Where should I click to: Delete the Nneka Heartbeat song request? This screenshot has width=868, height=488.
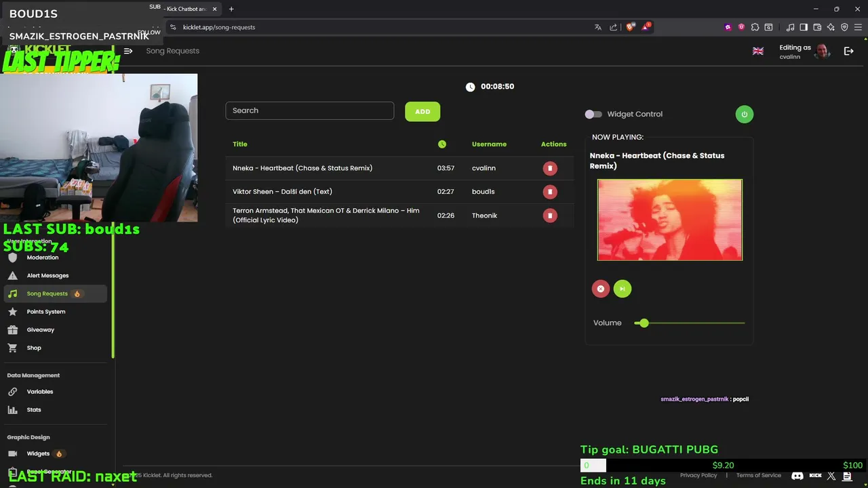click(550, 168)
